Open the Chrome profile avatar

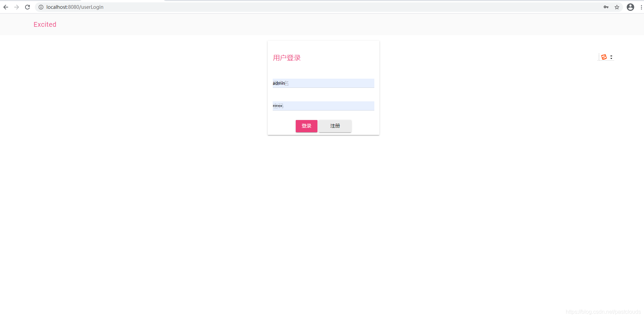point(630,7)
